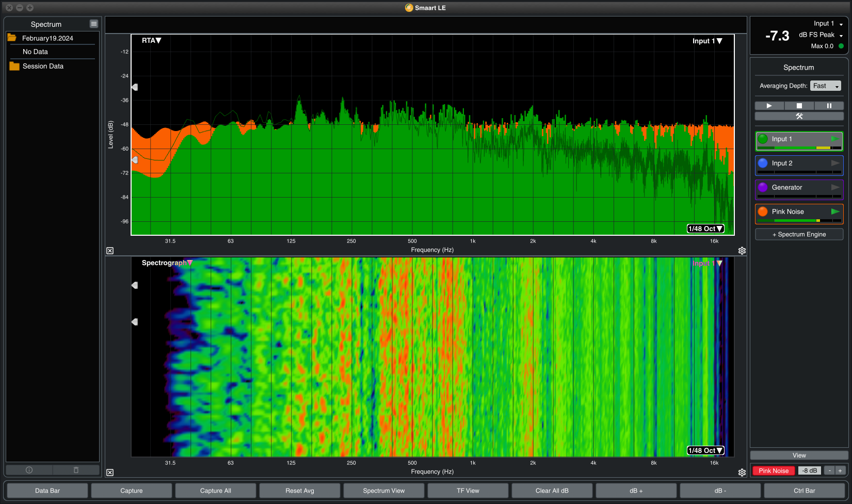852x504 pixels.
Task: Open the Spectrum data bar menu icon
Action: click(93, 24)
